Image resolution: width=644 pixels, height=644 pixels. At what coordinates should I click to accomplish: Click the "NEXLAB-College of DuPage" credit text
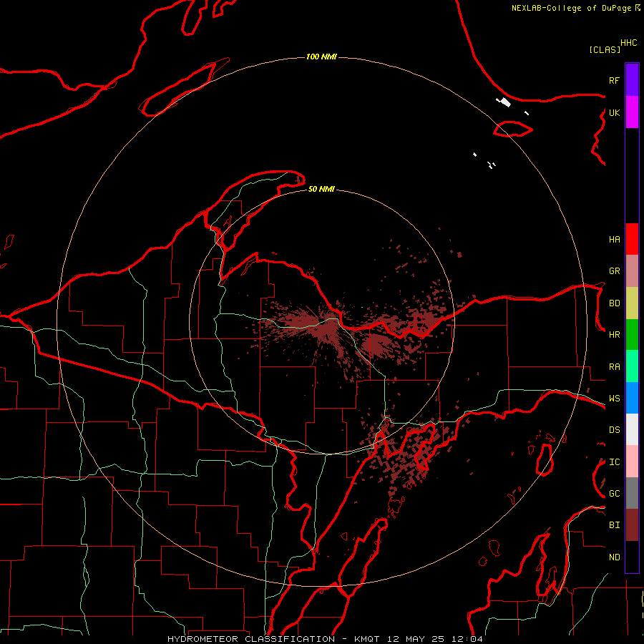pyautogui.click(x=571, y=8)
